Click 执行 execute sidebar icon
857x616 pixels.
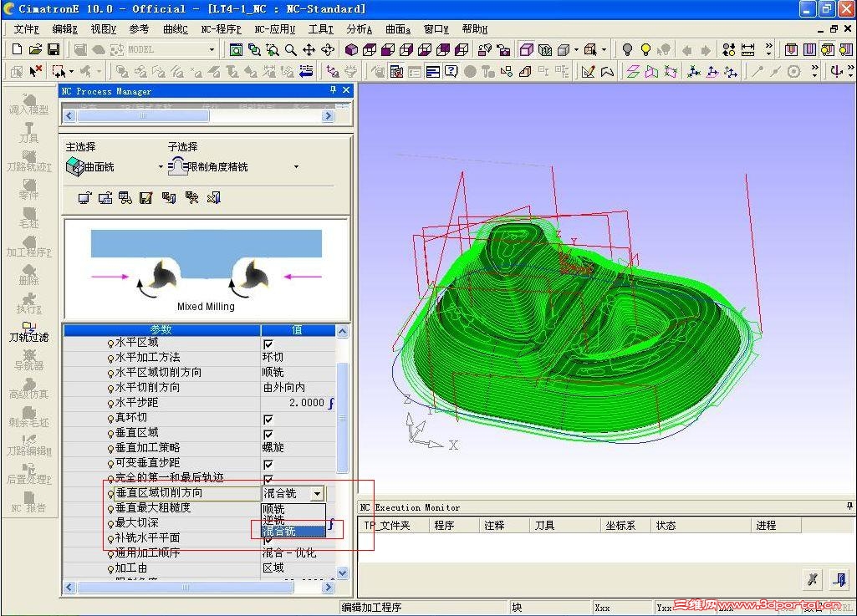(29, 303)
